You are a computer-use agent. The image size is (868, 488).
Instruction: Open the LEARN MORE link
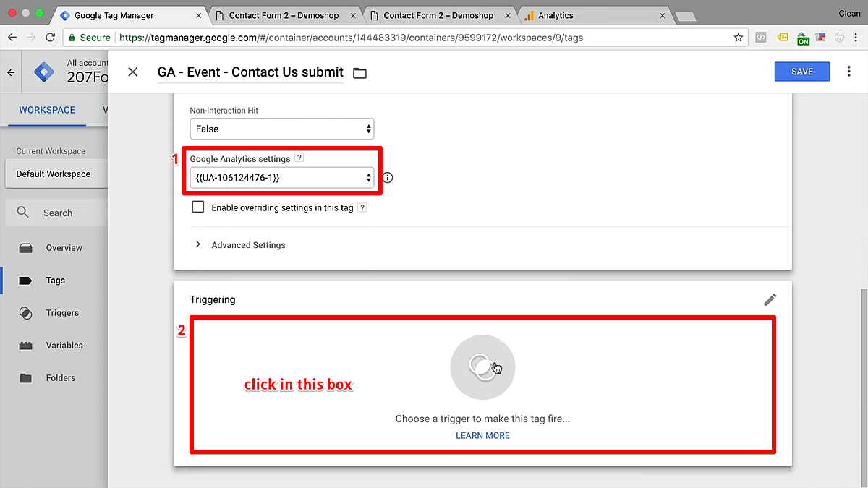coord(482,435)
